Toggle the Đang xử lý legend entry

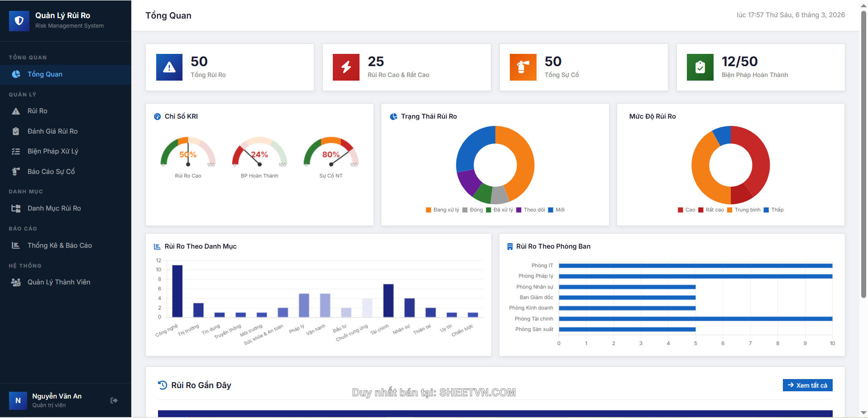442,210
